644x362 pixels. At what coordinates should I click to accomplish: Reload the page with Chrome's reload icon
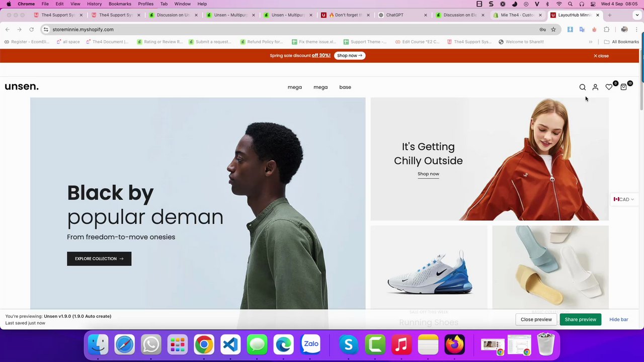pyautogui.click(x=31, y=29)
